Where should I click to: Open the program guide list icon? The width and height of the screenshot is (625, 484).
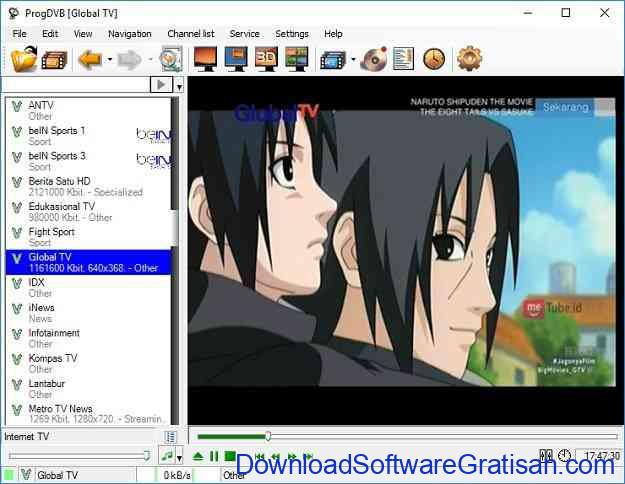403,59
